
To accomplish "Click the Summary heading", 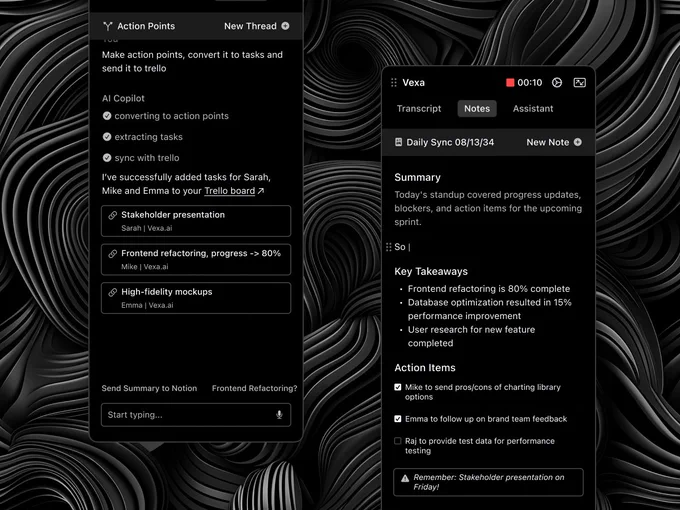I will (x=417, y=177).
